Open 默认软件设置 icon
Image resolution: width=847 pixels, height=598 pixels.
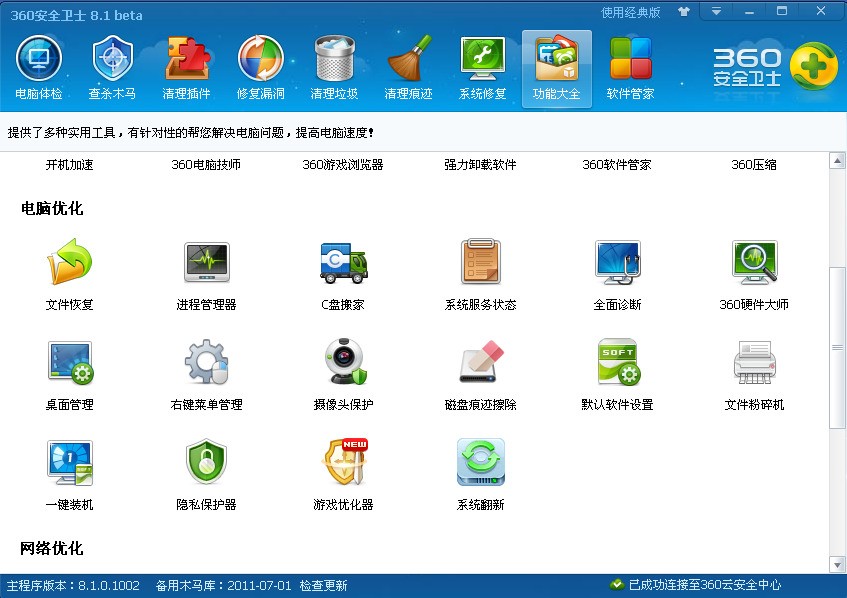pos(617,374)
